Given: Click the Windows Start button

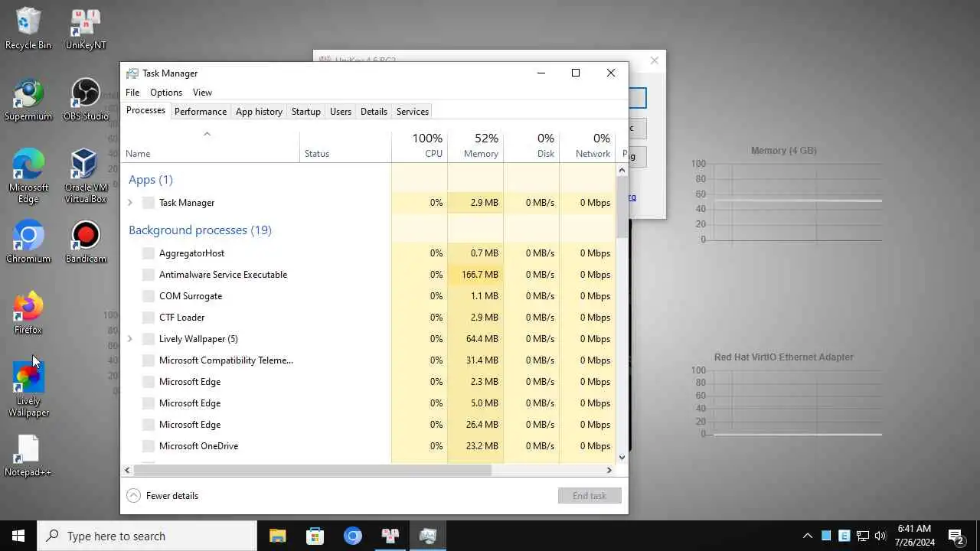Looking at the screenshot, I should pos(18,536).
